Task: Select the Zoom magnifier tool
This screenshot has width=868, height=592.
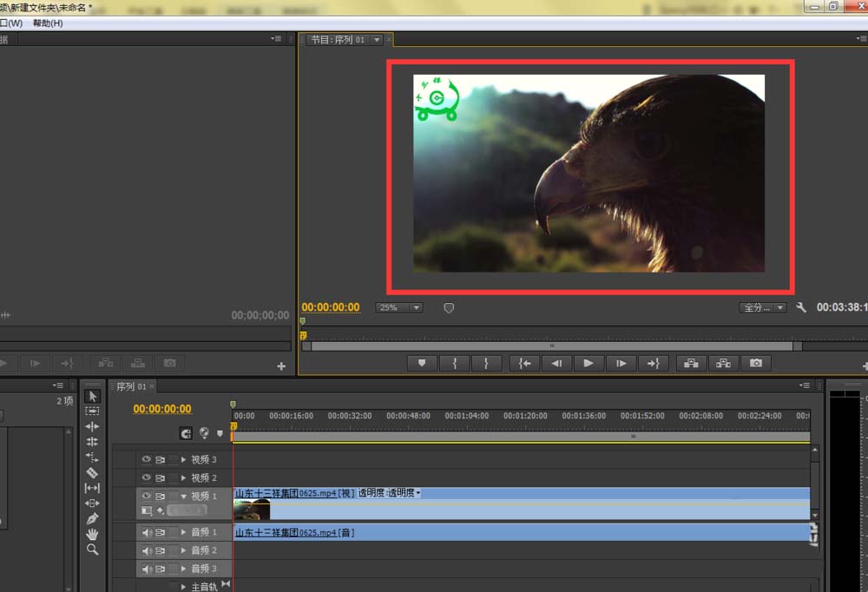Action: (x=92, y=549)
